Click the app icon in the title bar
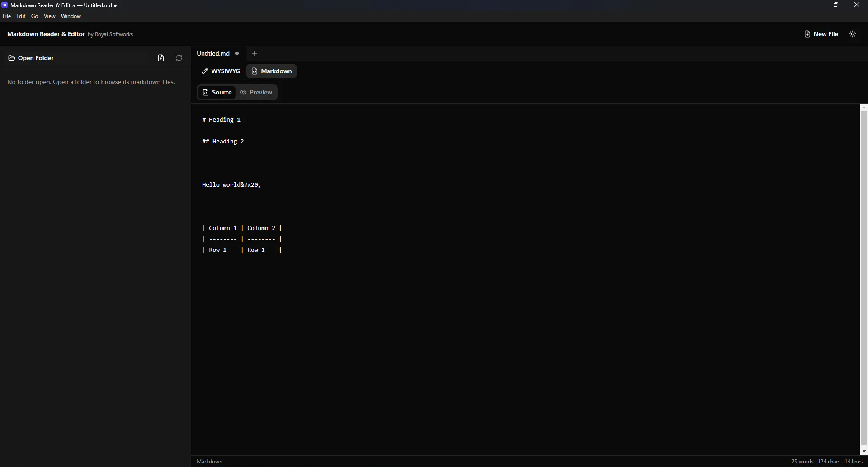This screenshot has width=868, height=467. (5, 5)
